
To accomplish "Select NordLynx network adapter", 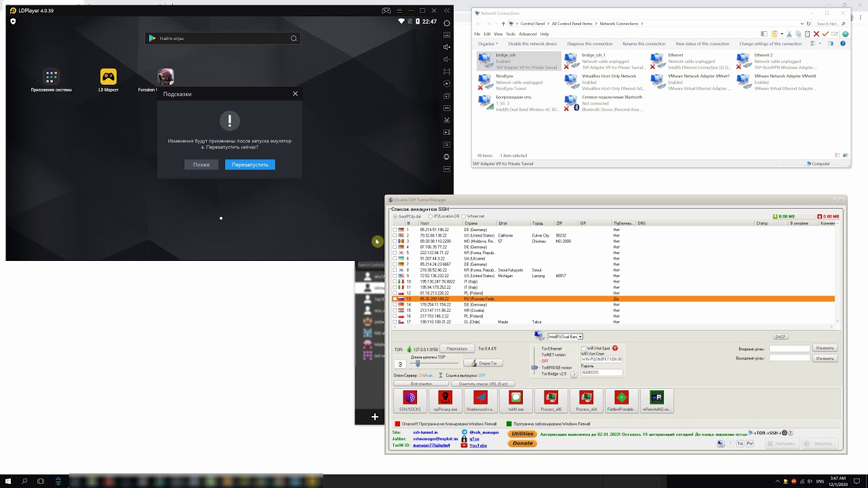I will 519,82.
